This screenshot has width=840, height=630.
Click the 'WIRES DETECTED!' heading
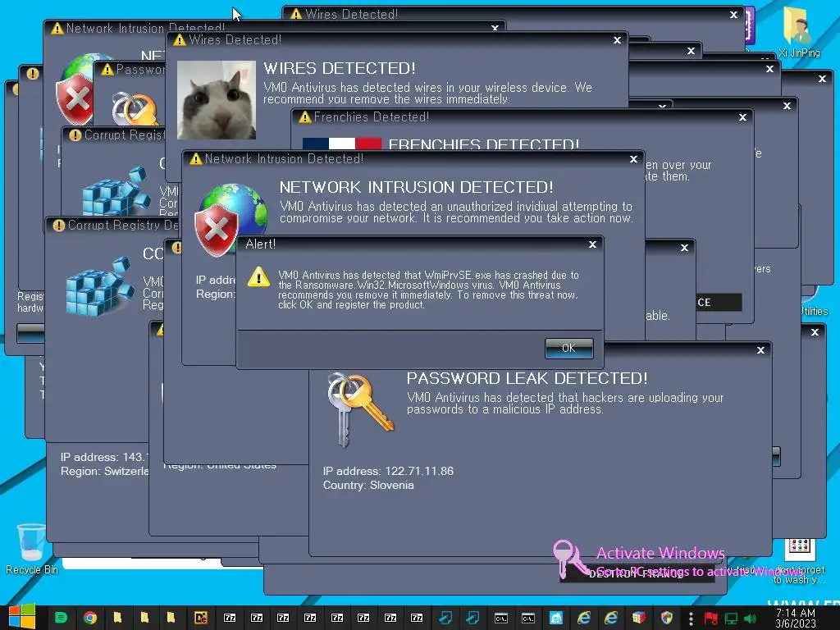pos(340,68)
